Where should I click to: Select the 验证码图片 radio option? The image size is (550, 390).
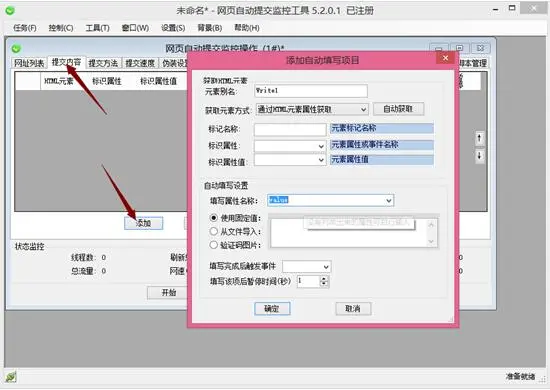tap(214, 245)
